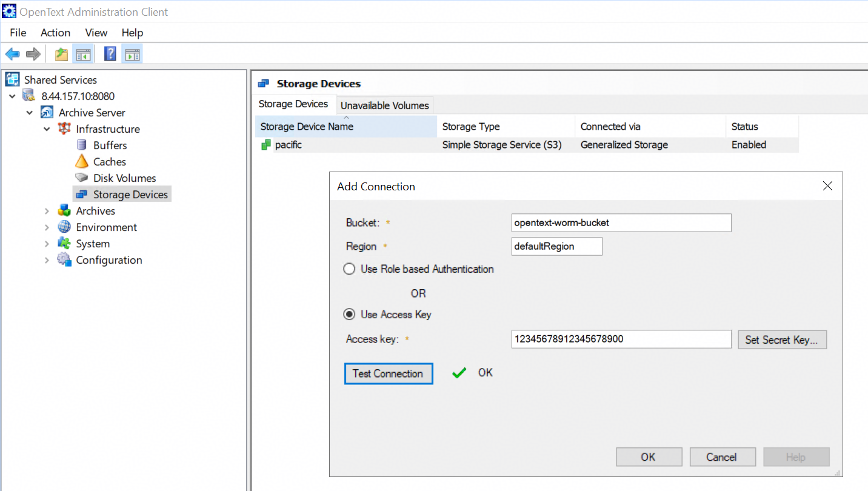868x491 pixels.
Task: Click the Configuration gear icon
Action: 64,259
